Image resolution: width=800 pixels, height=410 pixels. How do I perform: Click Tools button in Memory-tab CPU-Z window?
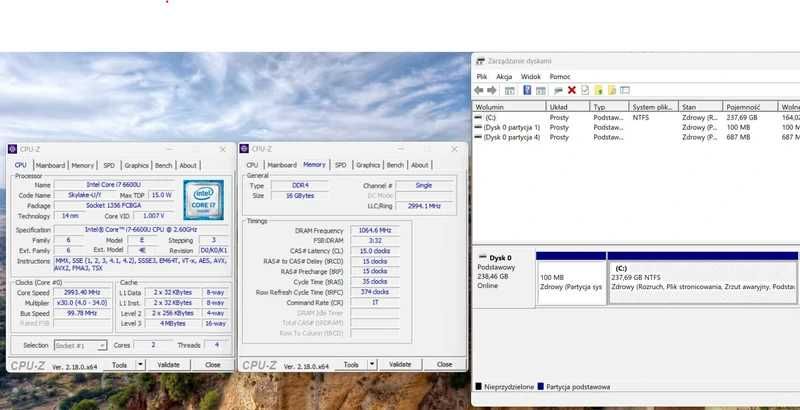pyautogui.click(x=351, y=364)
